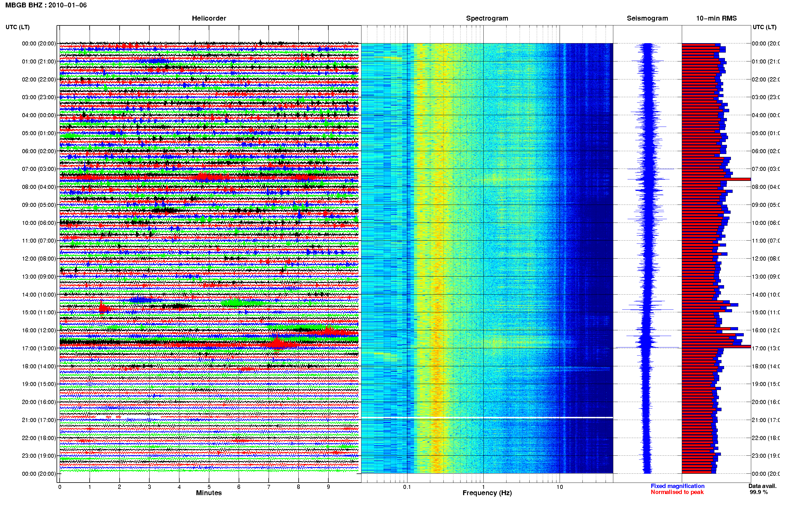Click left time label '12:00 (08:00)'
The width and height of the screenshot is (812, 508).
point(39,258)
